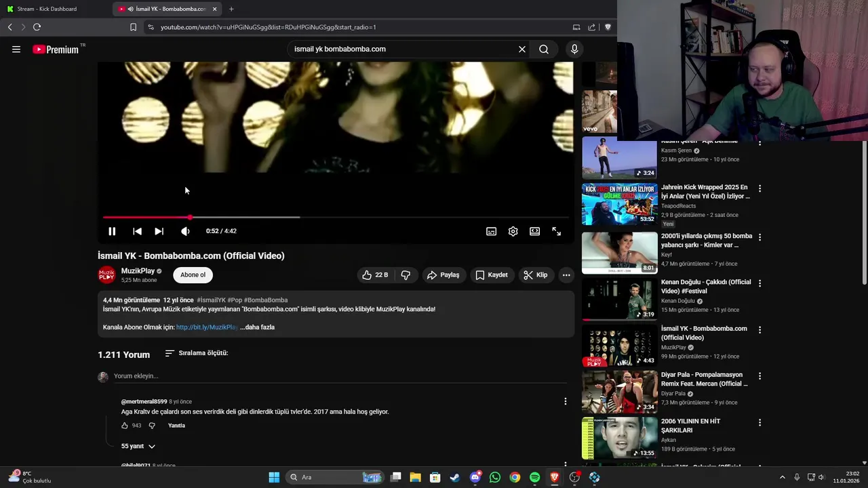Image resolution: width=868 pixels, height=488 pixels.
Task: Open the YouTube guide hamburger menu
Action: point(16,49)
